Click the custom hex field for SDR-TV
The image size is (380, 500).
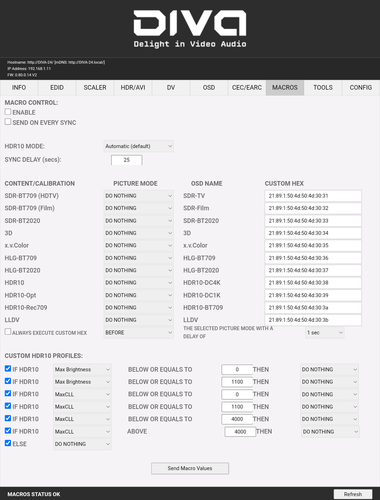pyautogui.click(x=313, y=196)
